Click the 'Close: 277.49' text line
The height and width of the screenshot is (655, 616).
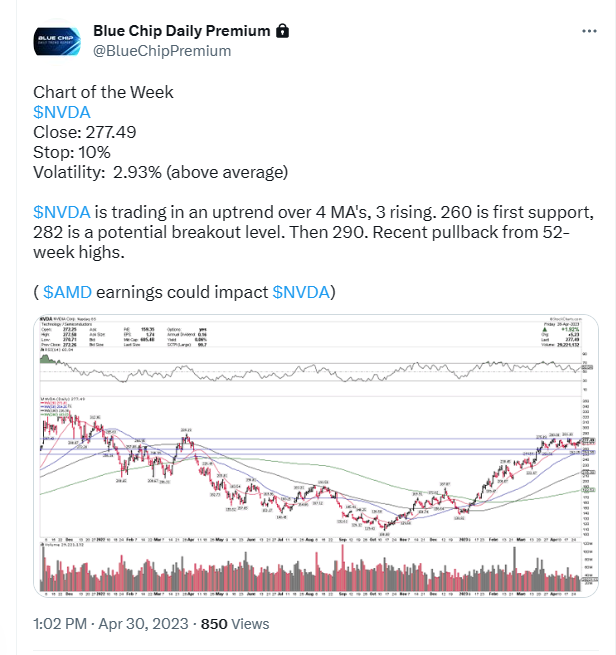pyautogui.click(x=85, y=132)
